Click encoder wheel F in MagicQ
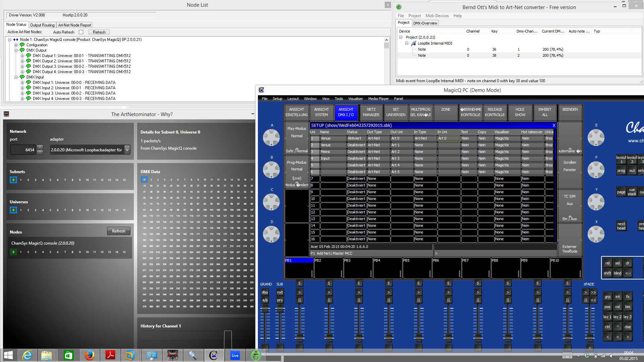The width and height of the screenshot is (644, 362). point(596,169)
